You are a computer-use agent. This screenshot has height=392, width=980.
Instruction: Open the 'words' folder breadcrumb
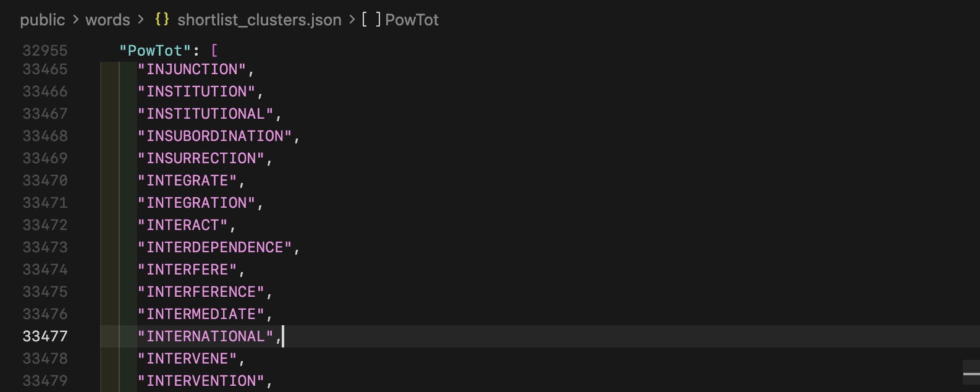click(108, 20)
